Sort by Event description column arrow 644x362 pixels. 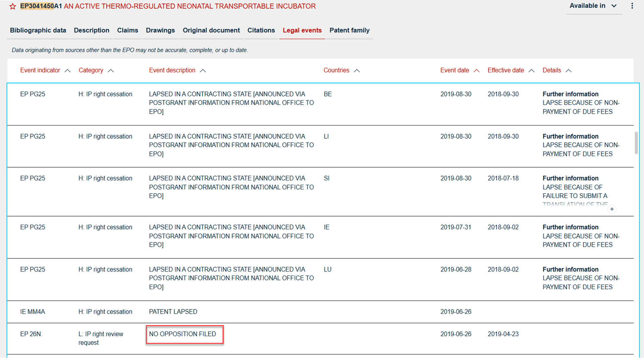coord(203,71)
